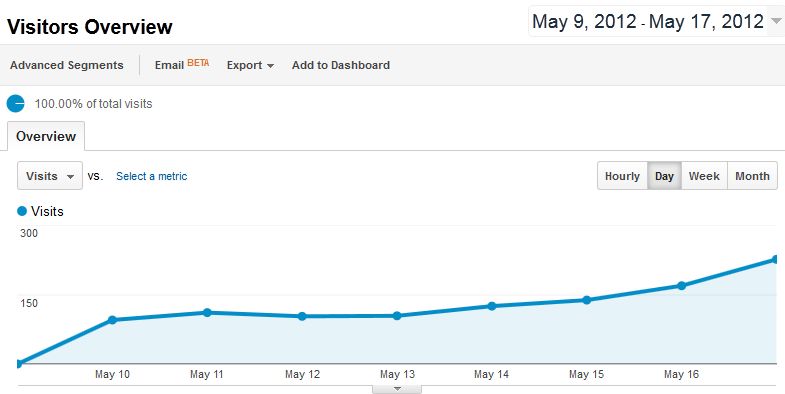Click the 150 axis label

[29, 303]
